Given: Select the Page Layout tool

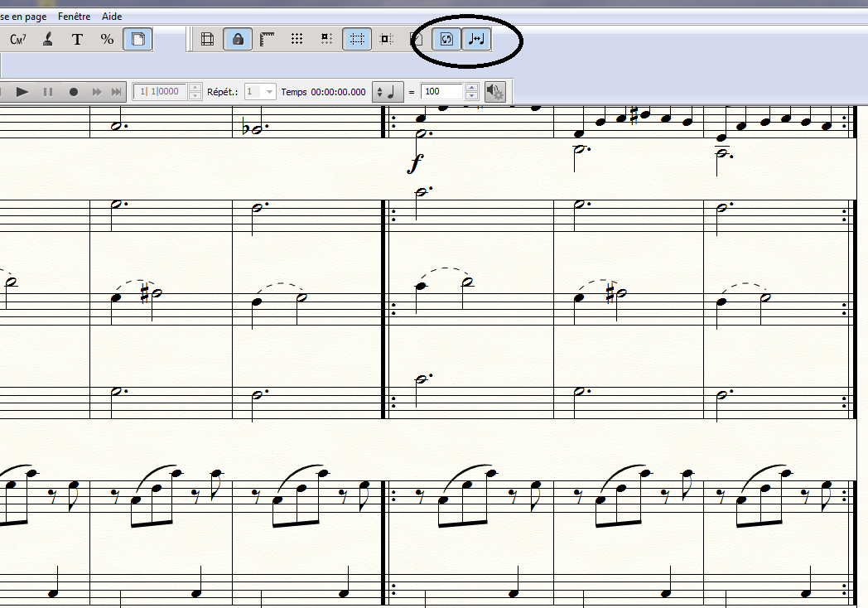Looking at the screenshot, I should click(138, 39).
